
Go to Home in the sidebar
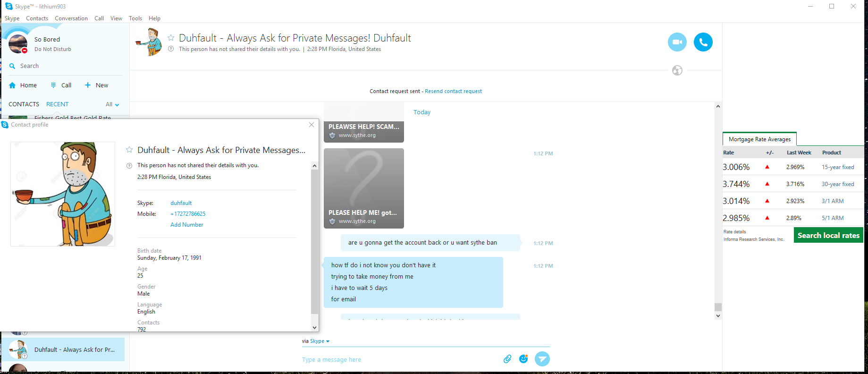coord(23,85)
